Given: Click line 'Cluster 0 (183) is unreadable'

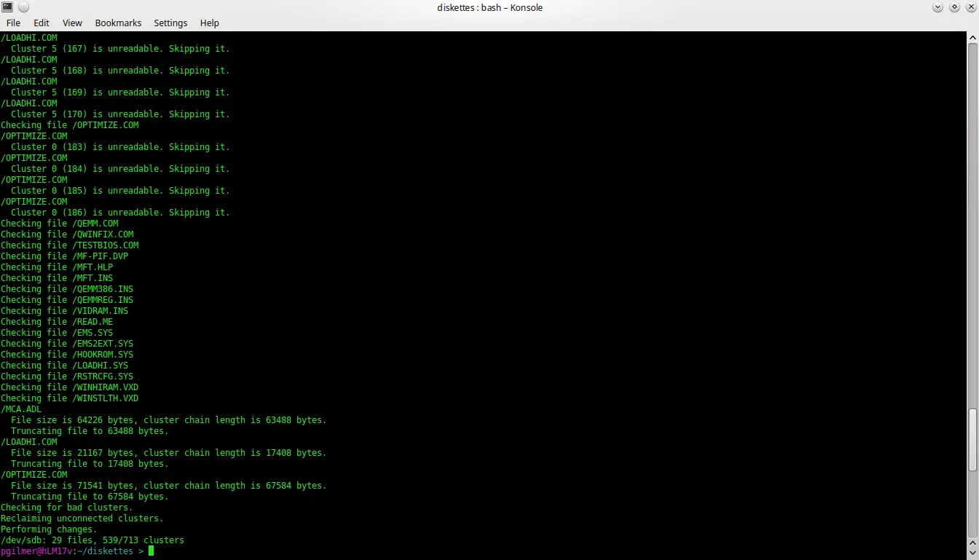Looking at the screenshot, I should [x=120, y=147].
